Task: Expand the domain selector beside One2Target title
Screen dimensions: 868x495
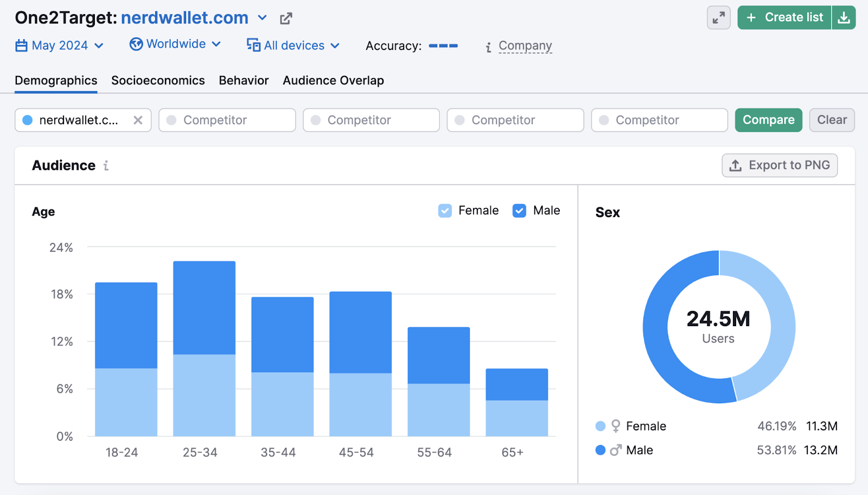Action: coord(262,18)
